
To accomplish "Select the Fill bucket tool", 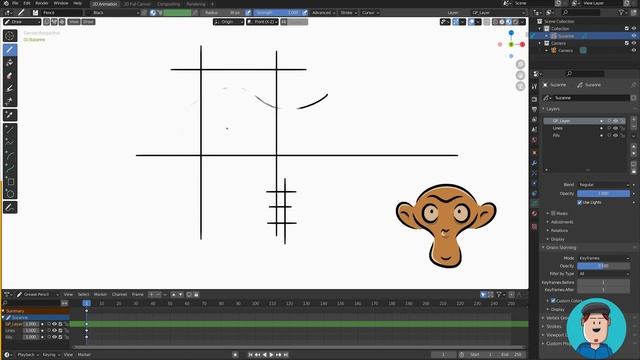I will point(10,62).
